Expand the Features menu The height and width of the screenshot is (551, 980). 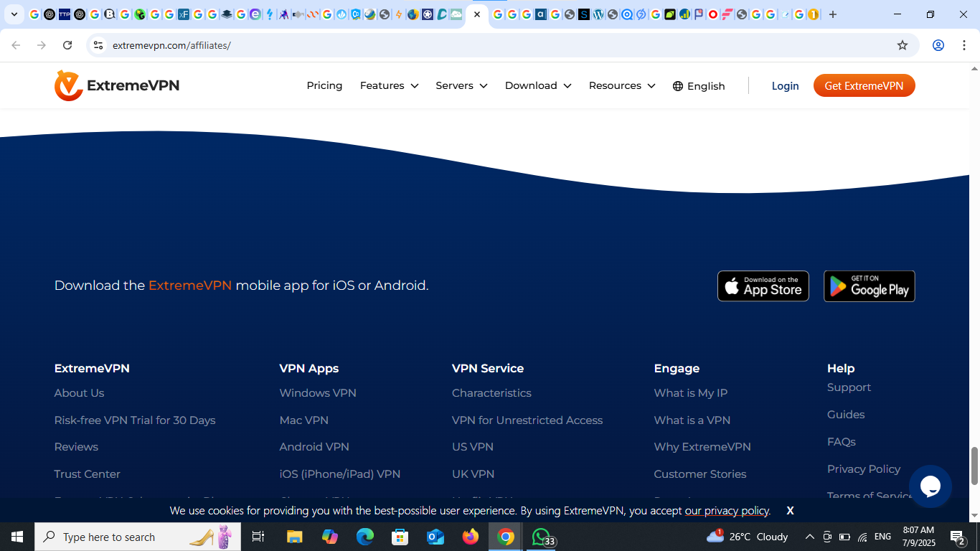389,85
